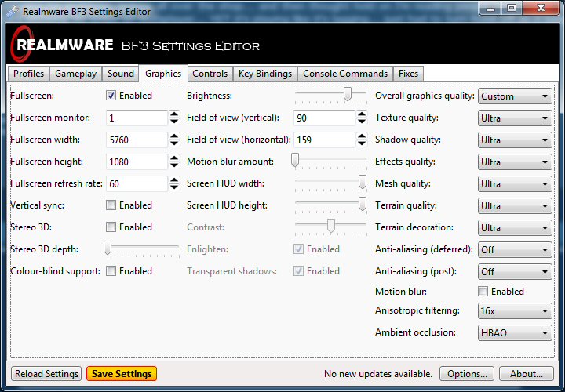Click the app icon in title bar
The height and width of the screenshot is (392, 565).
point(12,11)
